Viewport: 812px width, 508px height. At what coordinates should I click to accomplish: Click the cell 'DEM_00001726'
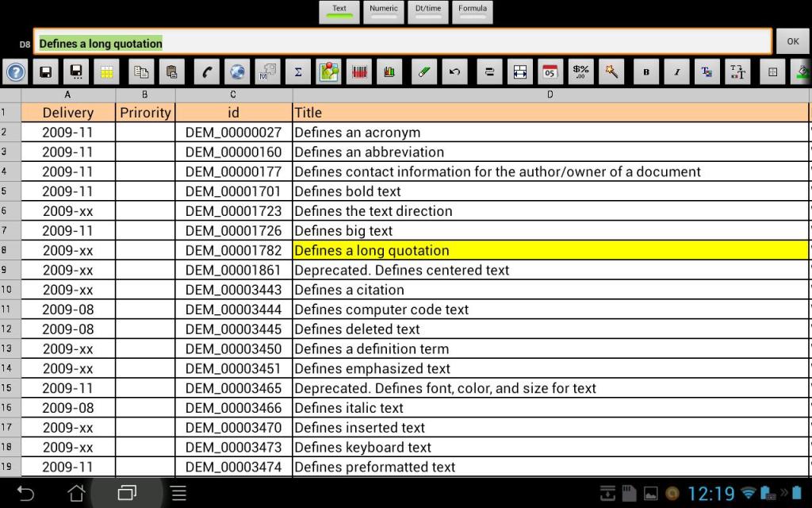coord(234,231)
